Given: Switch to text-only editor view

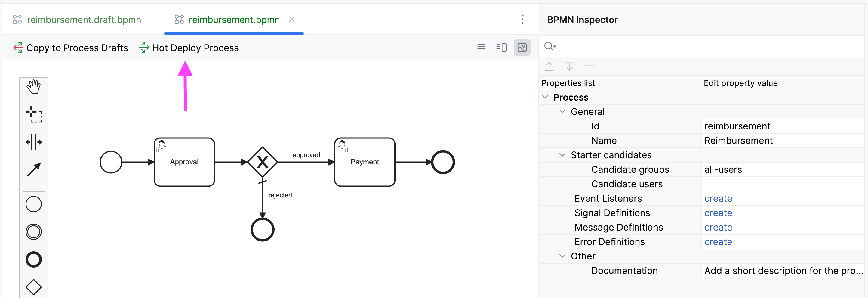Looking at the screenshot, I should pos(481,48).
